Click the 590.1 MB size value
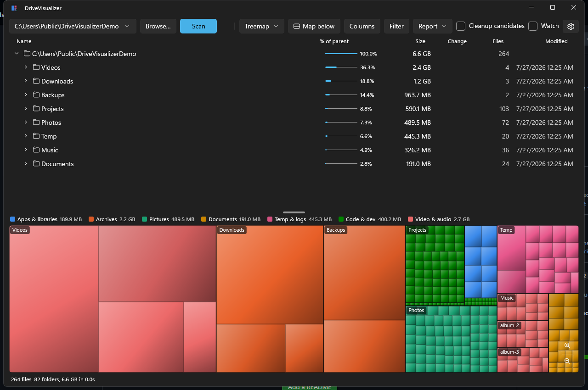The image size is (588, 390). (418, 109)
